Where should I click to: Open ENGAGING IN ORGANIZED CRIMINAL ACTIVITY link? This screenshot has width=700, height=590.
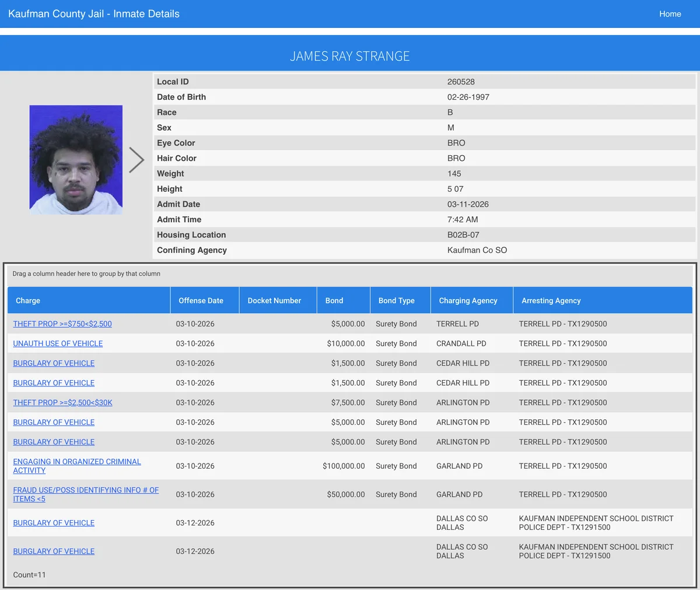click(x=77, y=462)
